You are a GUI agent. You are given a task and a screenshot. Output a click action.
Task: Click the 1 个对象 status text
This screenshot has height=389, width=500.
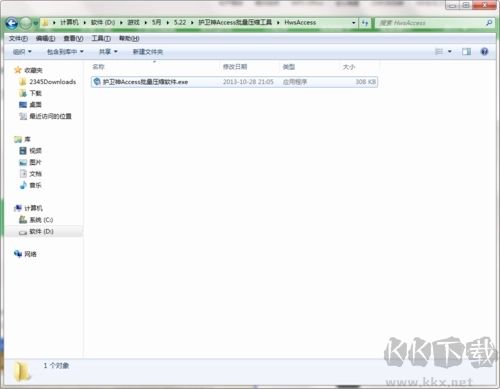56,366
